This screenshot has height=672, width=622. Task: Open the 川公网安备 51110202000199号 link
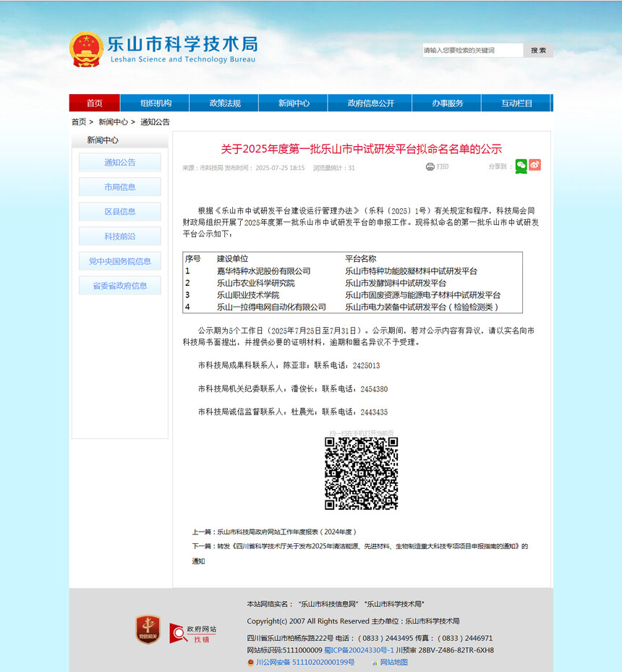tap(305, 663)
